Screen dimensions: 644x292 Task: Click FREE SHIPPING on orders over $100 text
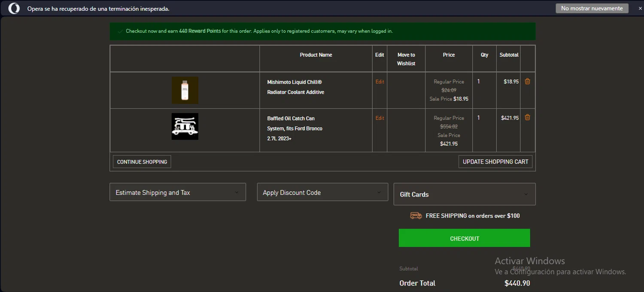point(473,216)
